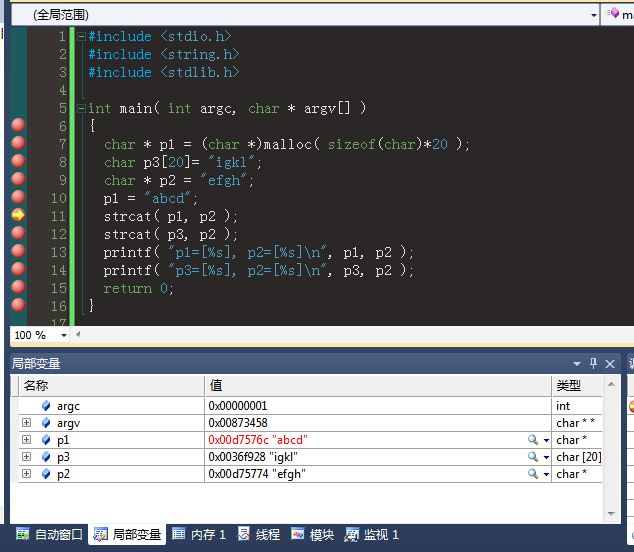This screenshot has height=552, width=634.
Task: Remove the breakpoint on line 16
Action: pyautogui.click(x=18, y=305)
